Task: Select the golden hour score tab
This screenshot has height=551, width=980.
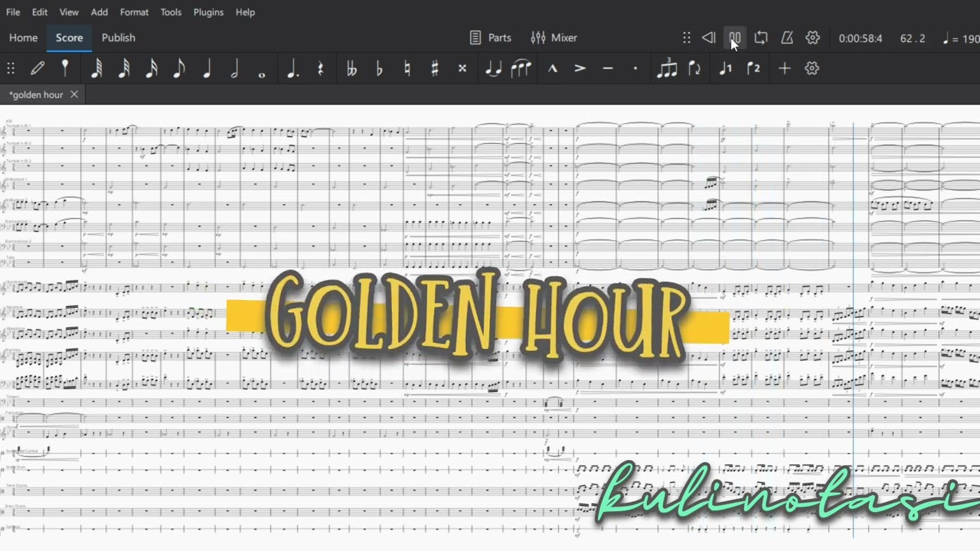Action: [36, 95]
